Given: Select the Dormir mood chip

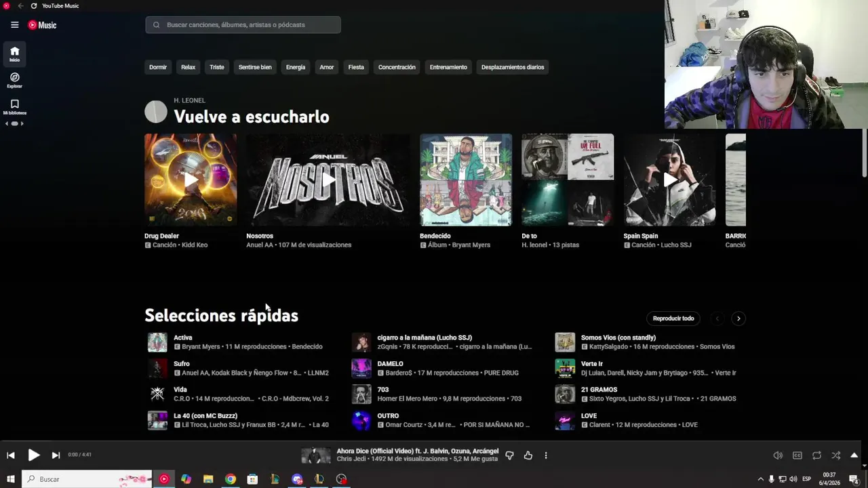Looking at the screenshot, I should tap(158, 67).
